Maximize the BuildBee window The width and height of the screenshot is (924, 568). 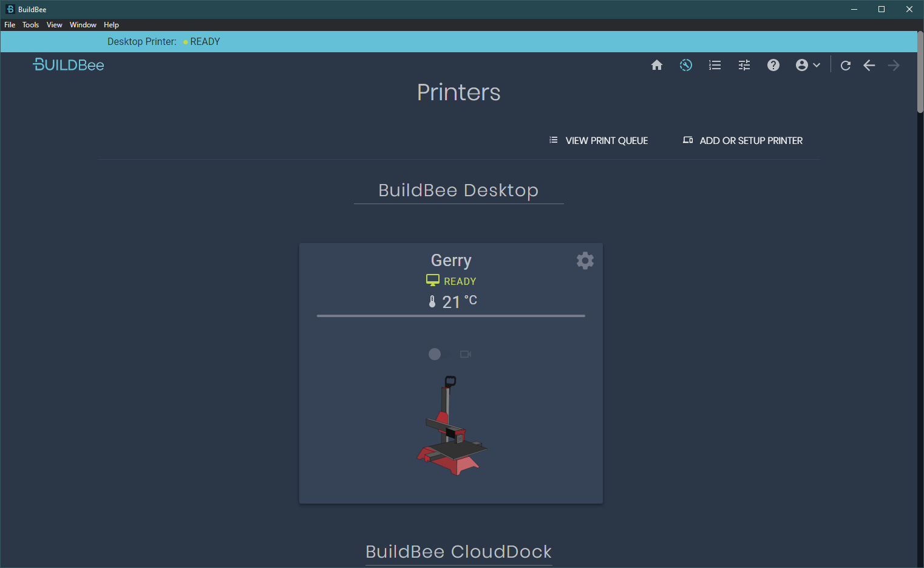[x=882, y=9]
